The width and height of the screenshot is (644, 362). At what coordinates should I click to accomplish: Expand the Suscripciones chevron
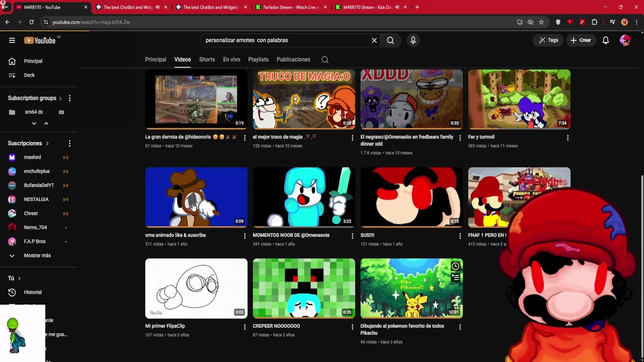(47, 143)
